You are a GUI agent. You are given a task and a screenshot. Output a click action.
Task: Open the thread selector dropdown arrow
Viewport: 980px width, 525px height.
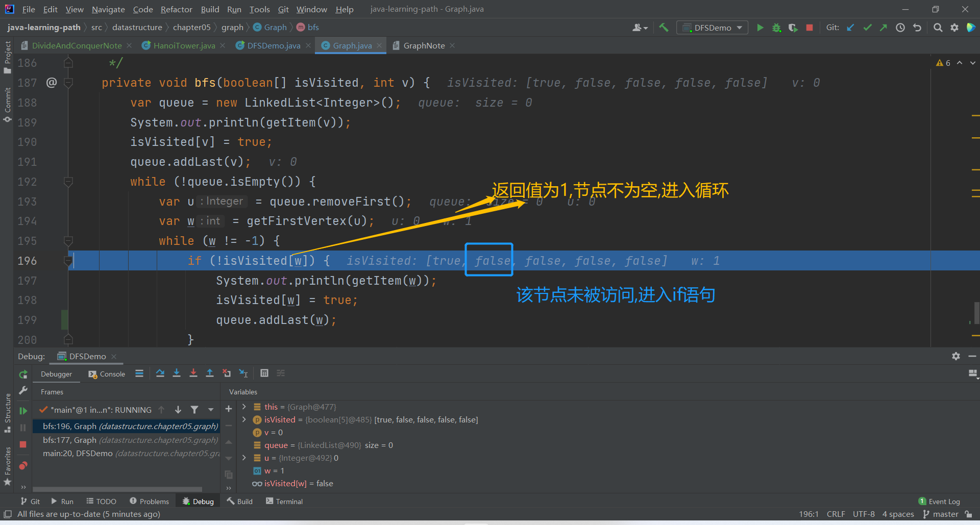[211, 410]
